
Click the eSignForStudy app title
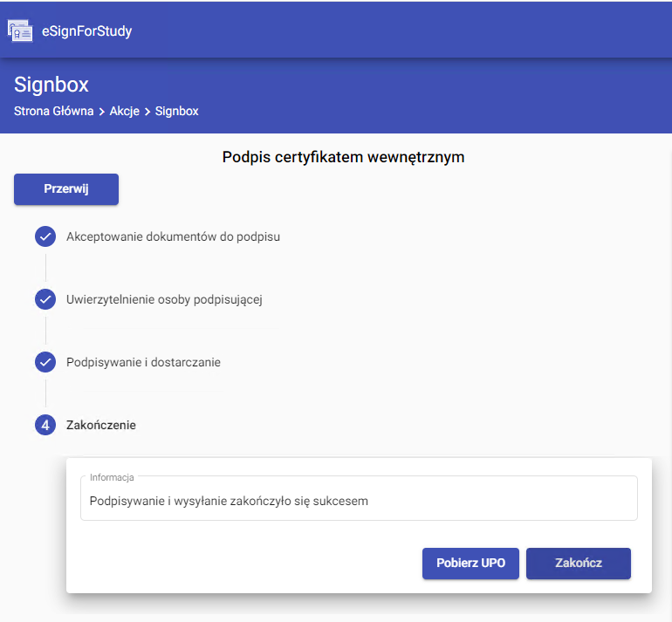(x=86, y=32)
